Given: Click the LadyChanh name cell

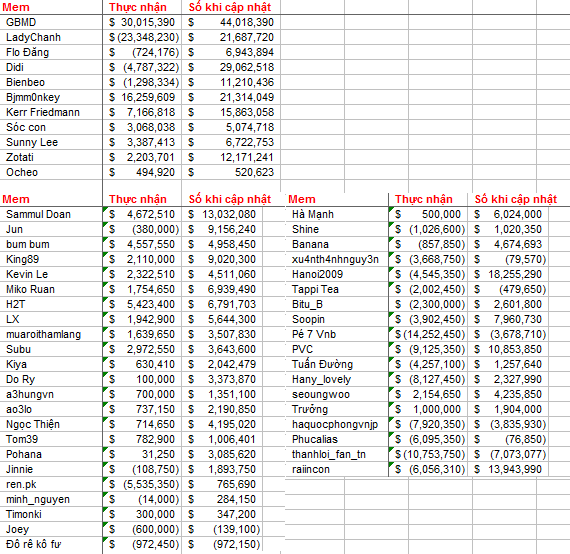Looking at the screenshot, I should tap(51, 37).
